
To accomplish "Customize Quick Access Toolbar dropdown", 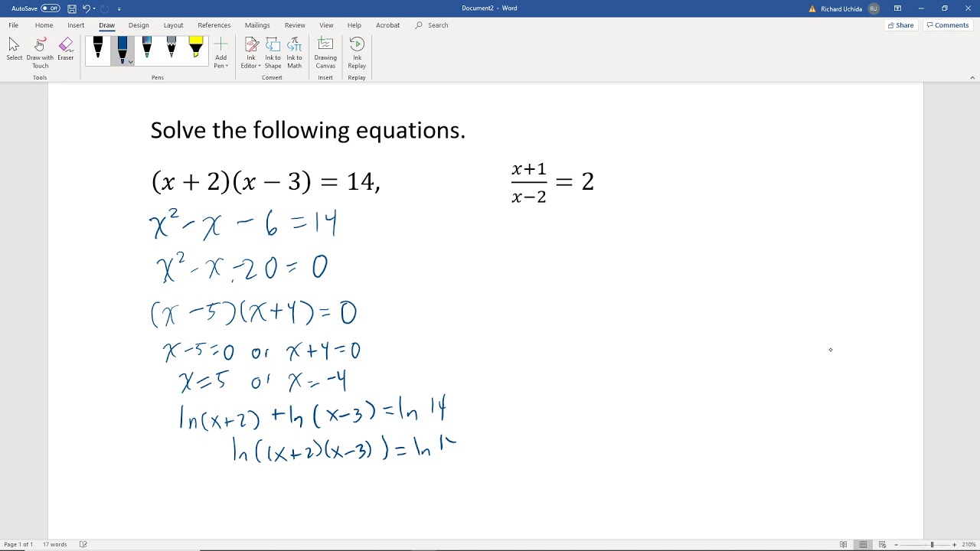I will click(x=119, y=8).
